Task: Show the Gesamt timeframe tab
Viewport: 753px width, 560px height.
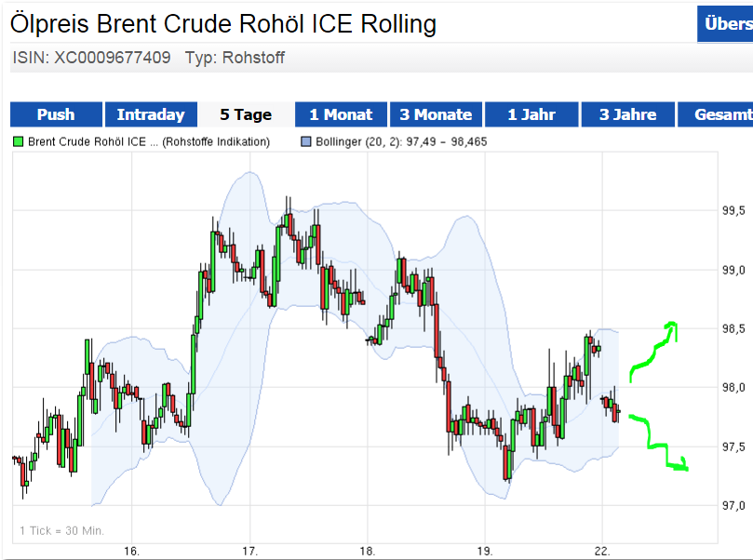Action: tap(722, 114)
